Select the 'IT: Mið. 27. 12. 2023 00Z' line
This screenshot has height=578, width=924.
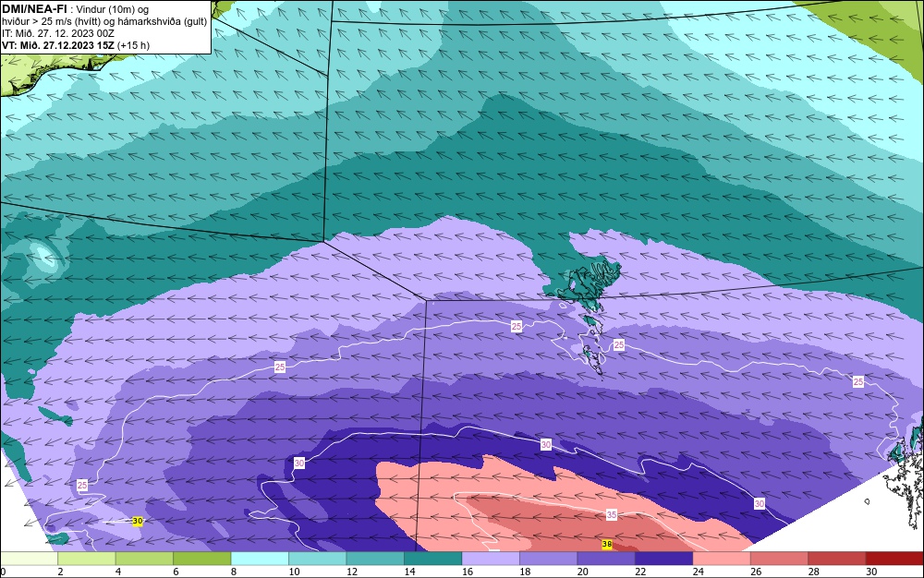(x=57, y=33)
